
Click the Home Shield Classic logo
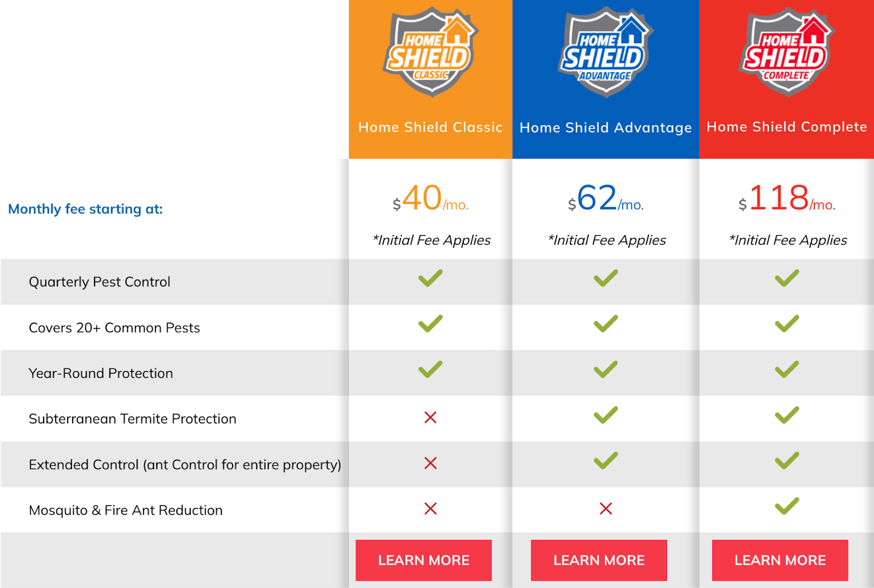pyautogui.click(x=430, y=53)
